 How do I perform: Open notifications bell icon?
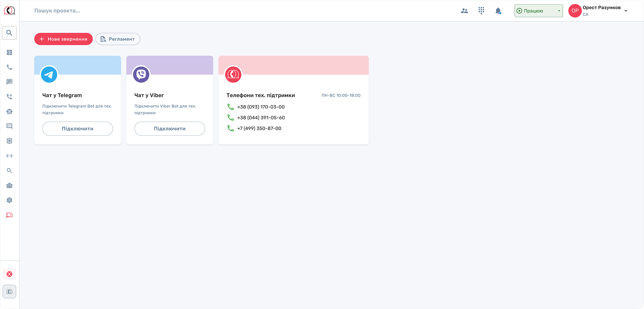click(498, 11)
